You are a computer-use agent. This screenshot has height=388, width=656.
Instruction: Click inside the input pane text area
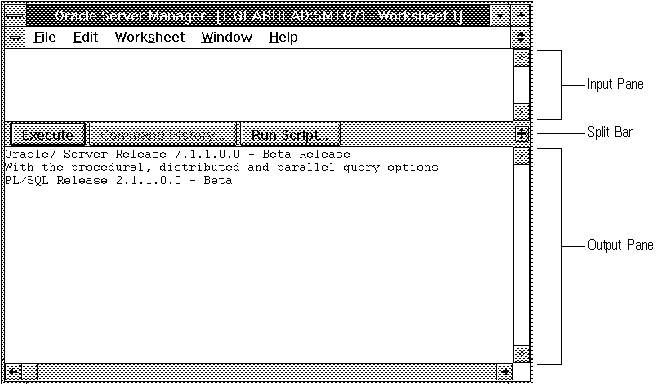click(x=259, y=85)
